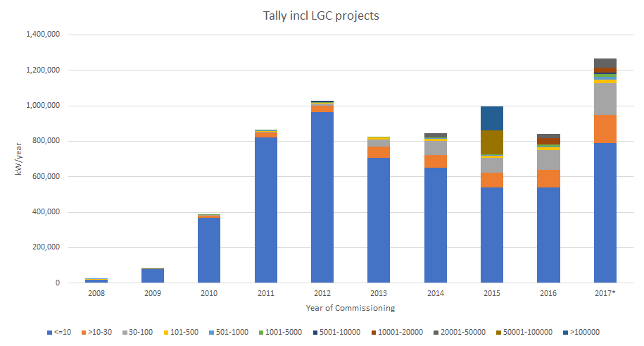This screenshot has height=346, width=644.
Task: Click the orange segment of the 2017* bar
Action: pos(605,129)
